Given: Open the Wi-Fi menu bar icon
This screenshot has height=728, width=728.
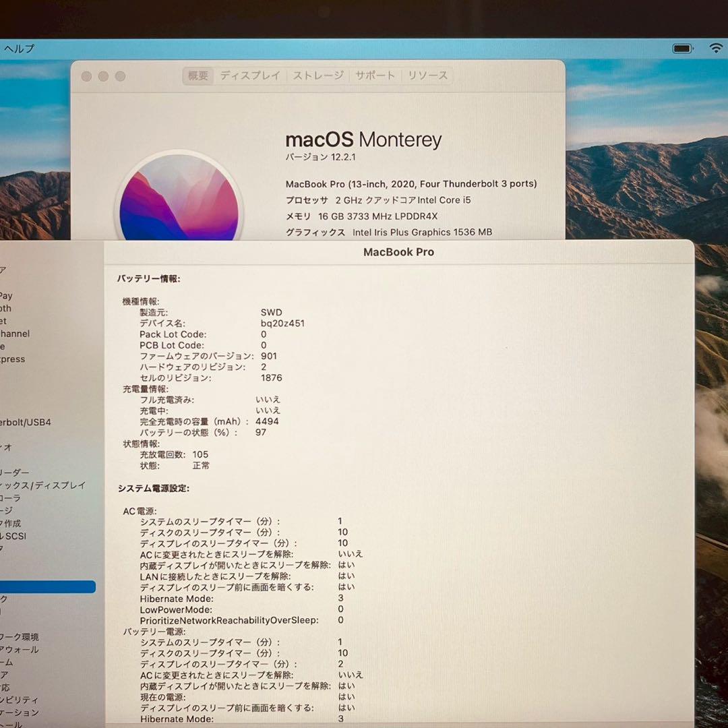Looking at the screenshot, I should click(x=716, y=48).
